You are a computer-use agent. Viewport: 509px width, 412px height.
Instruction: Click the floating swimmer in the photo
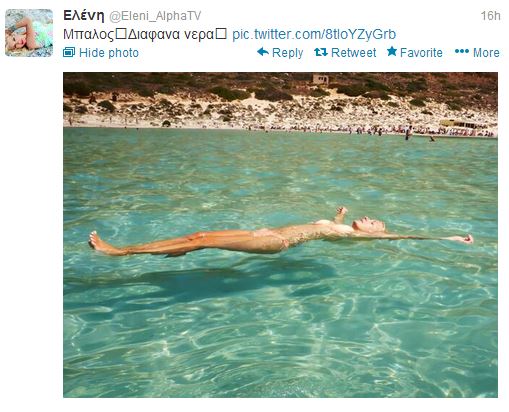pos(281,233)
